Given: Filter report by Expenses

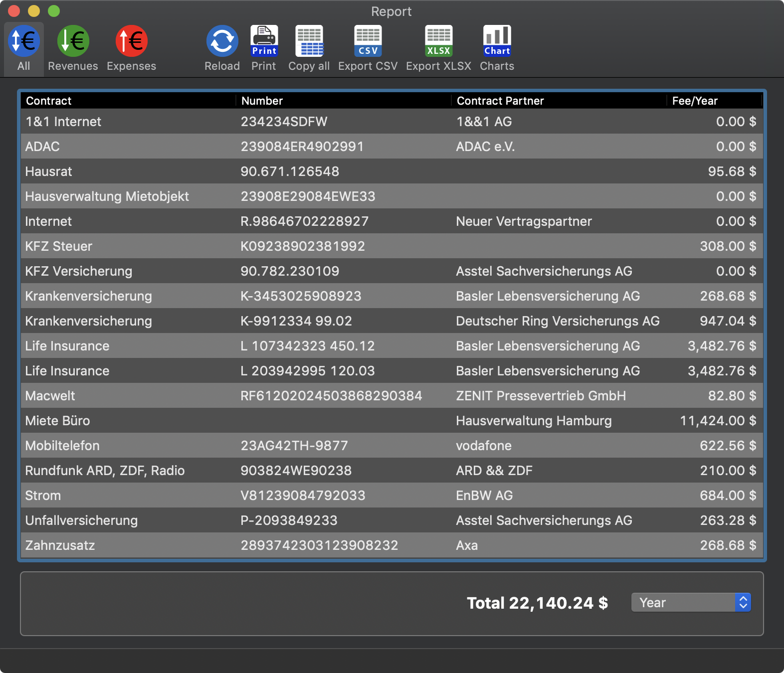Looking at the screenshot, I should tap(131, 48).
